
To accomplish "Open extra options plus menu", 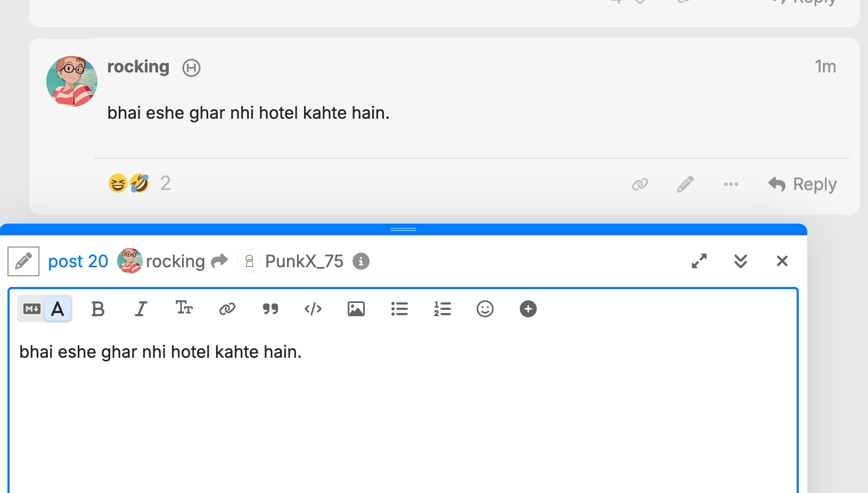I will pos(528,309).
